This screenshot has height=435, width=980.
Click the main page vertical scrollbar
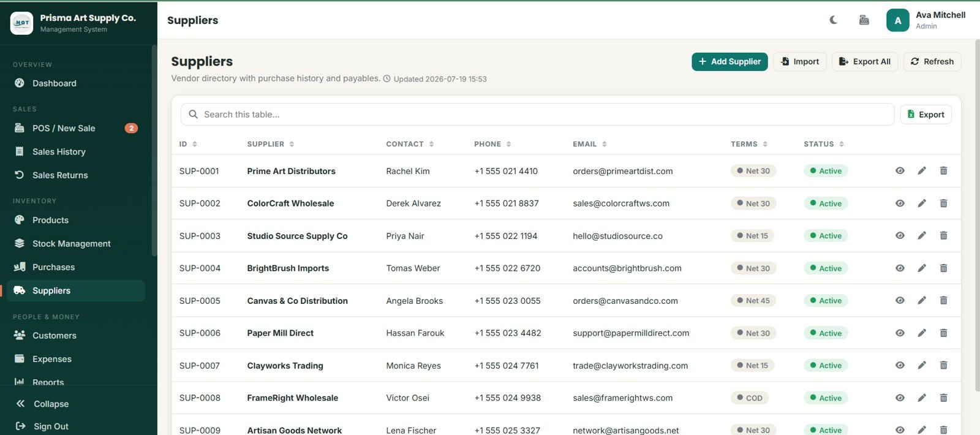(977, 214)
